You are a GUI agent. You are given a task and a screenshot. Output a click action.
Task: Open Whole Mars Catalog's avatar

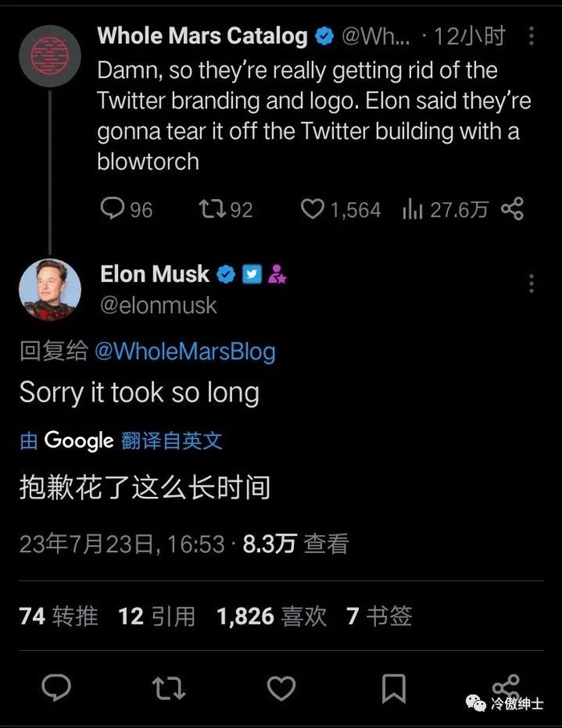(50, 55)
